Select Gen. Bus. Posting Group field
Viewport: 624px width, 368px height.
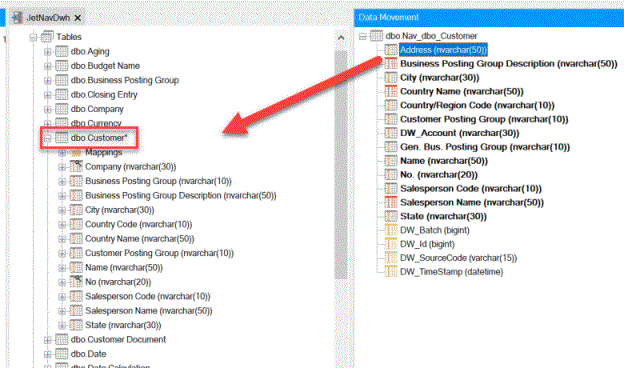[x=485, y=147]
